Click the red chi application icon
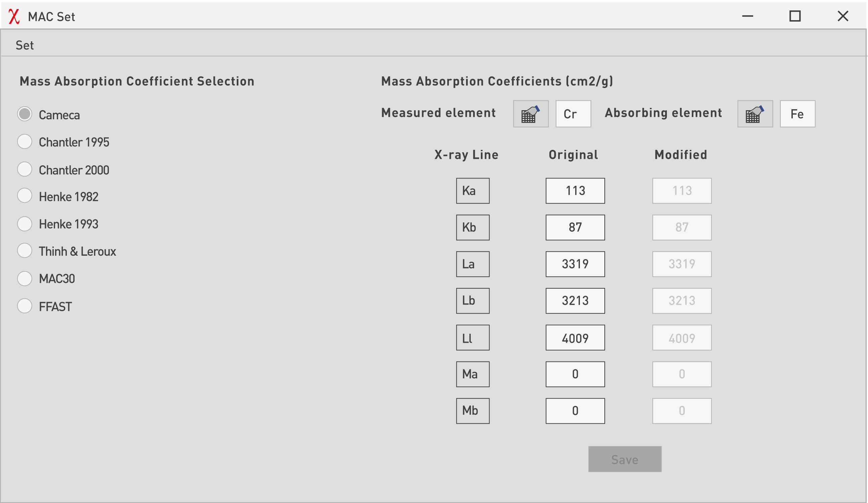The width and height of the screenshot is (868, 503). [x=14, y=16]
